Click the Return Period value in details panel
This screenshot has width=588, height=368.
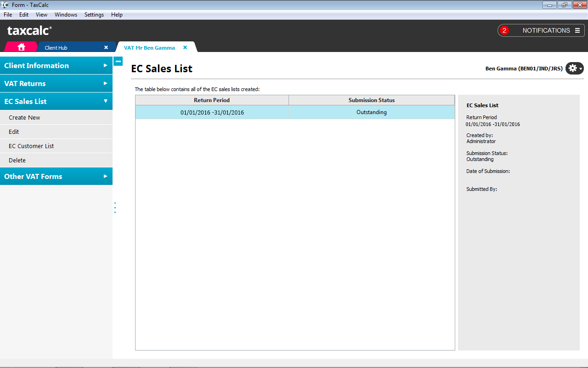(493, 124)
